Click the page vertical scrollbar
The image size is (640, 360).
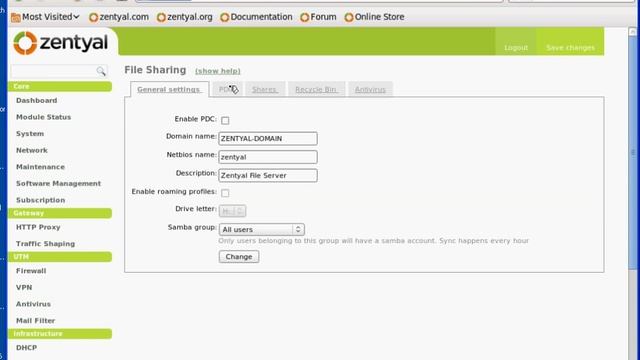[x=633, y=153]
